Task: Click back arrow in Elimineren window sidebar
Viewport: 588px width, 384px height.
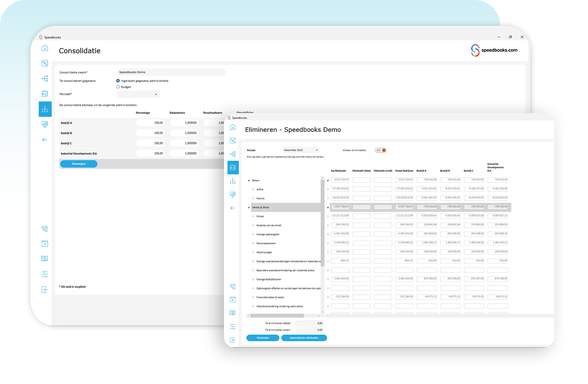Action: [x=233, y=208]
